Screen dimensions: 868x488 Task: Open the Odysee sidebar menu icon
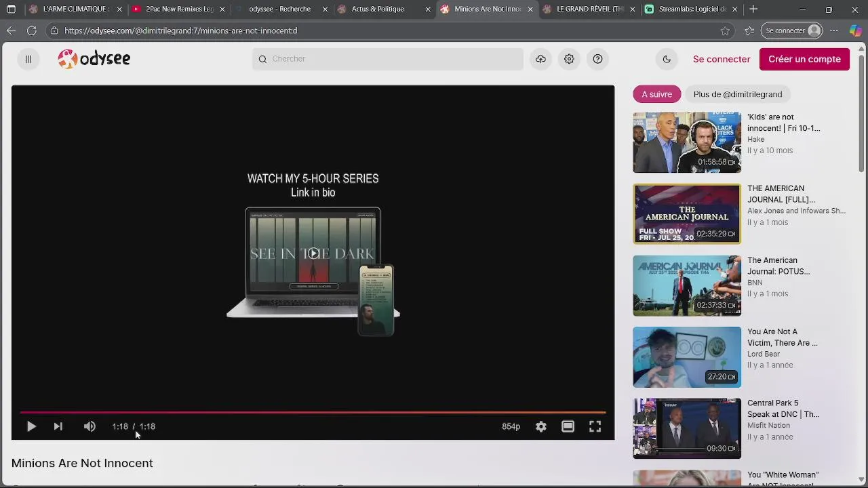(28, 59)
